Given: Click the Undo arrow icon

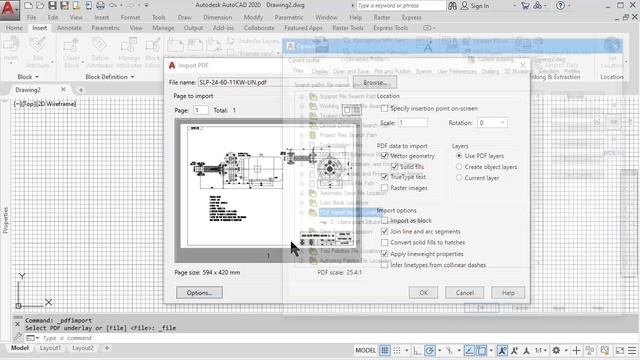Looking at the screenshot, I should click(x=113, y=6).
